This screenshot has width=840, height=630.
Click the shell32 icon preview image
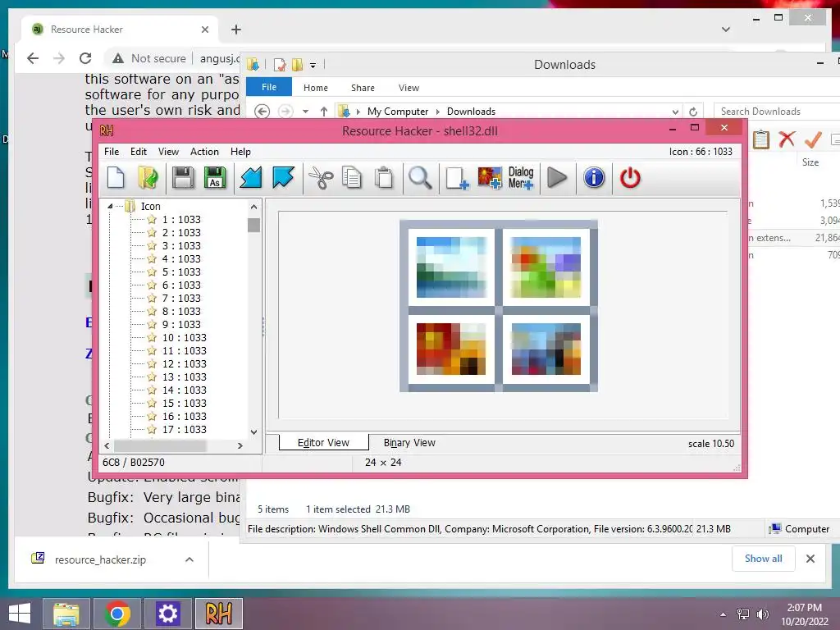[x=499, y=306]
